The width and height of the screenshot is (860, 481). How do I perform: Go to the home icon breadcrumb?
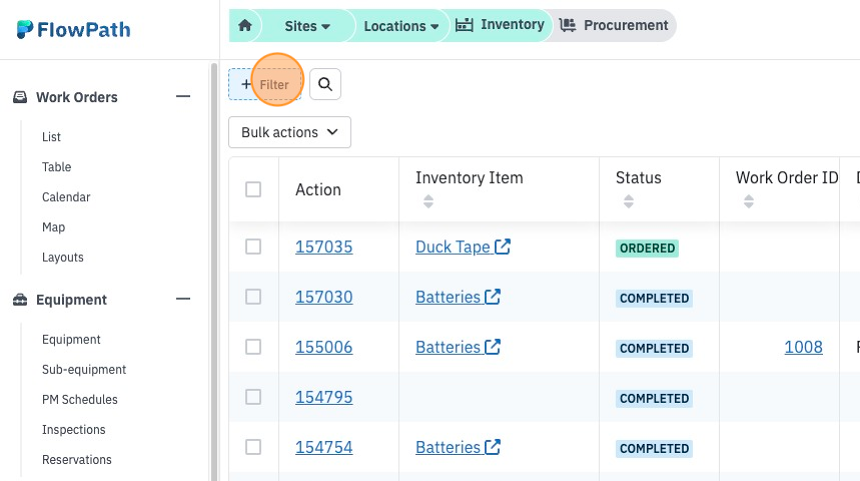[245, 25]
